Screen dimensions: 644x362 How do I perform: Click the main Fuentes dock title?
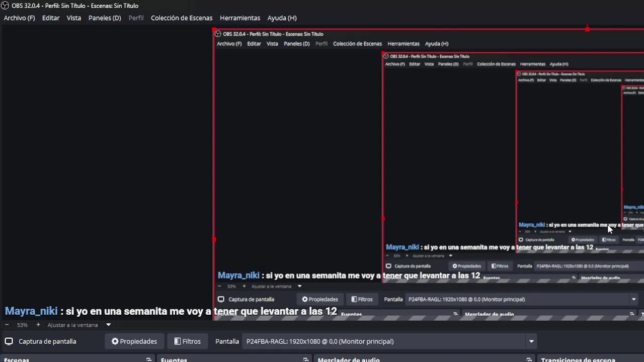tap(174, 359)
